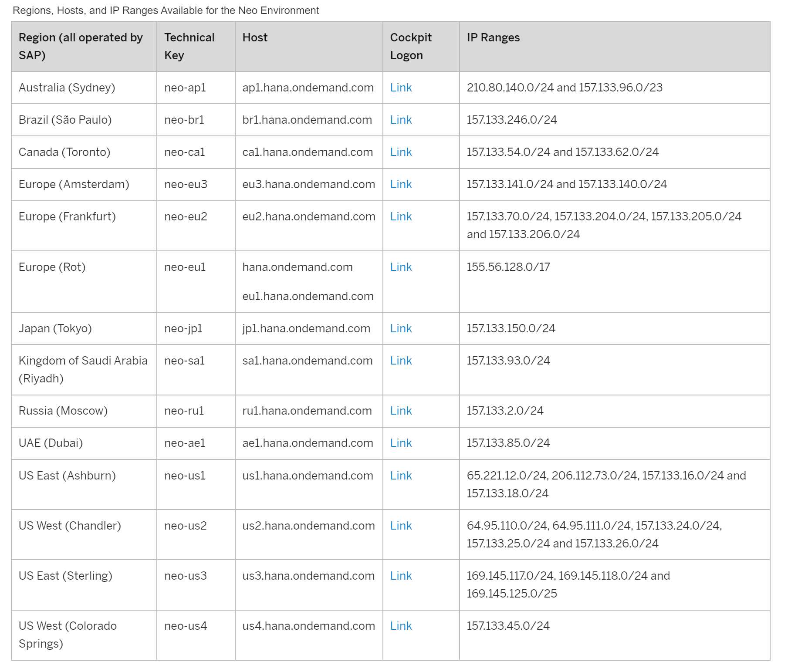Viewport: 788px width, 672px height.
Task: Click the 'Region (all operated by SAP)' column header
Action: [x=84, y=46]
